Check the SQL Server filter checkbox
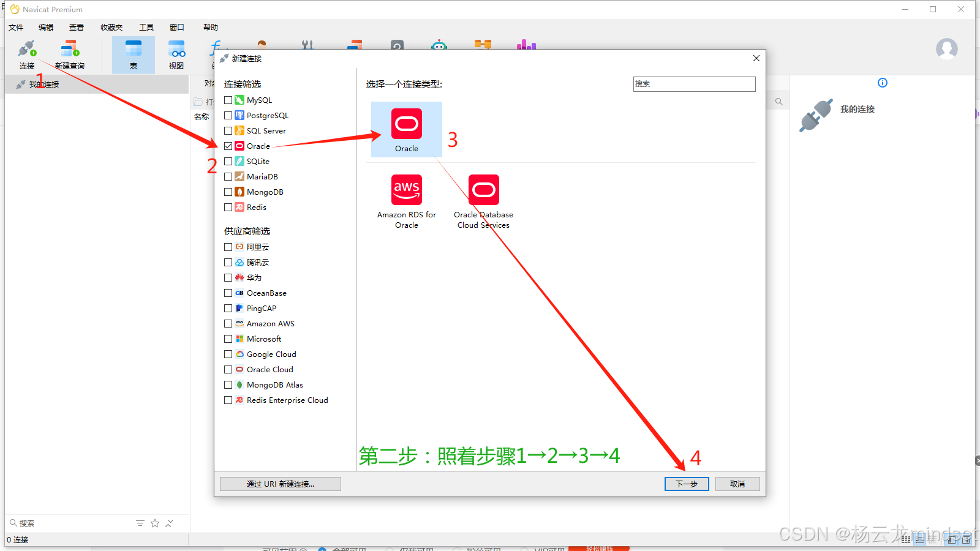 pyautogui.click(x=228, y=130)
